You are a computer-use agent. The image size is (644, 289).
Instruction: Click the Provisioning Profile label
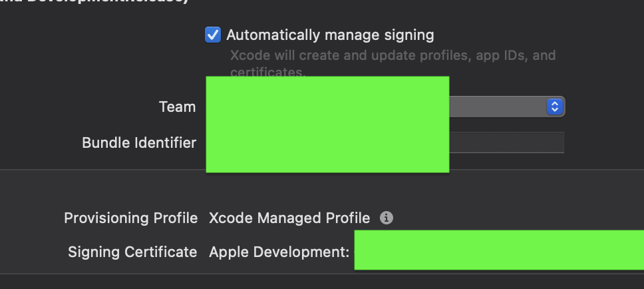click(130, 218)
